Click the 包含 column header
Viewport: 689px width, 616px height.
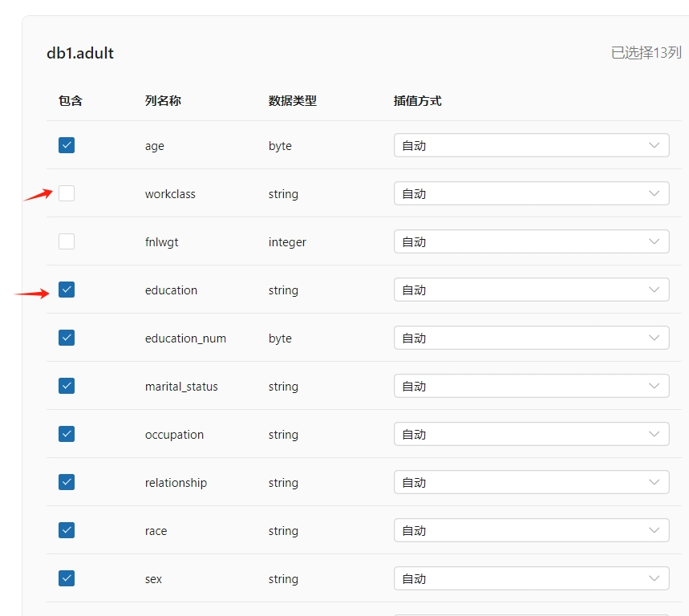(71, 100)
